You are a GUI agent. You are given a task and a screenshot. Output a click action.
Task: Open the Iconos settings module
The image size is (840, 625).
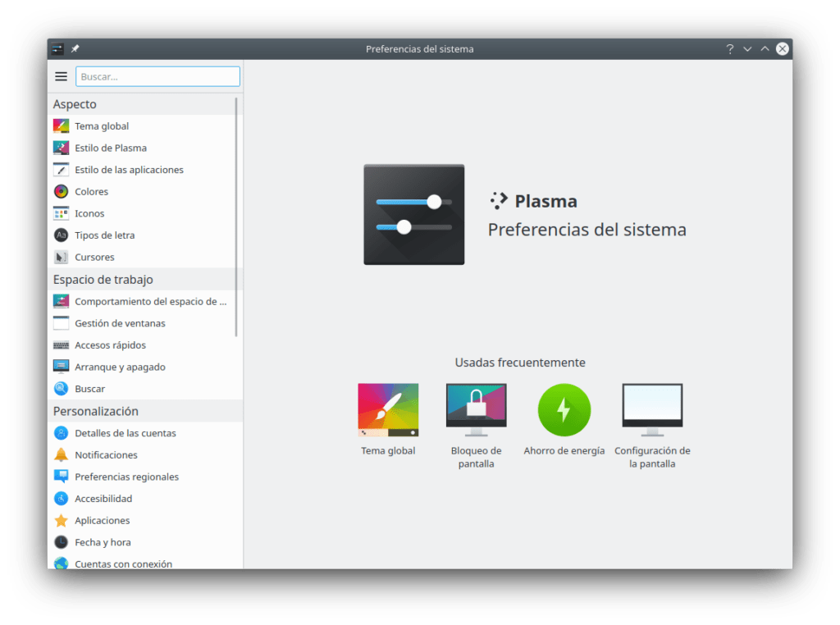89,213
